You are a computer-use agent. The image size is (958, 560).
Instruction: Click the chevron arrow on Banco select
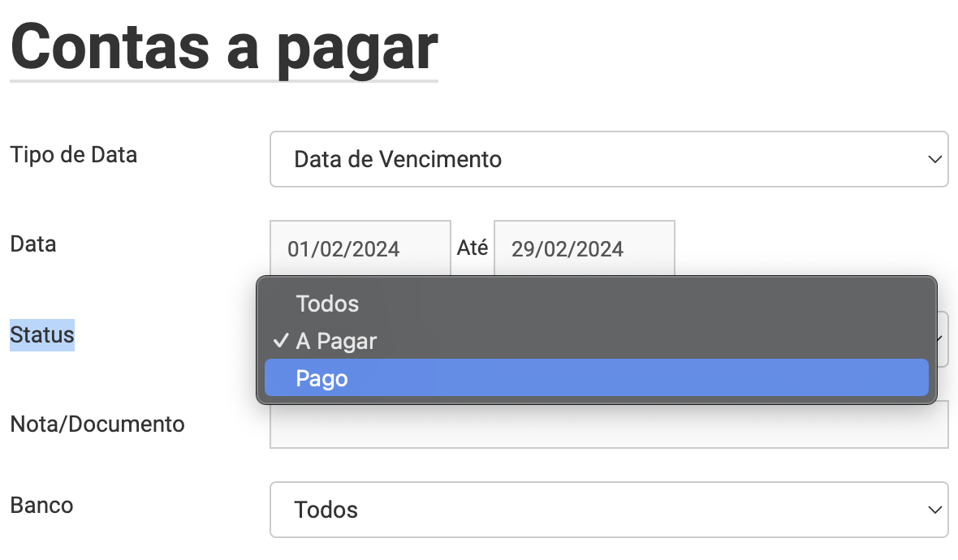(934, 510)
